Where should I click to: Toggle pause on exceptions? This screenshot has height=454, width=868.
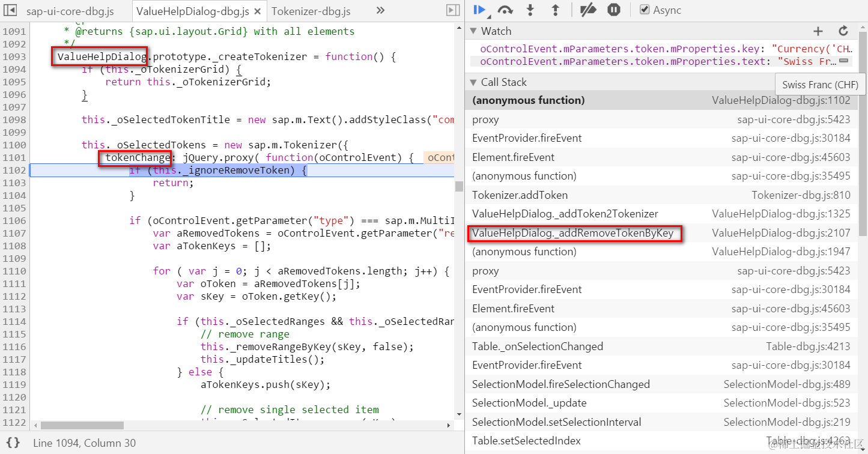tap(613, 10)
